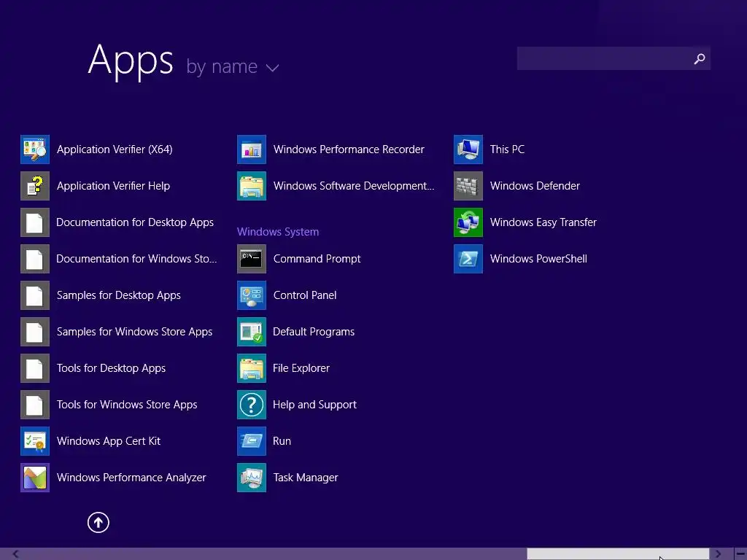The width and height of the screenshot is (747, 560).
Task: Click the "Task Manager" label
Action: 306,478
